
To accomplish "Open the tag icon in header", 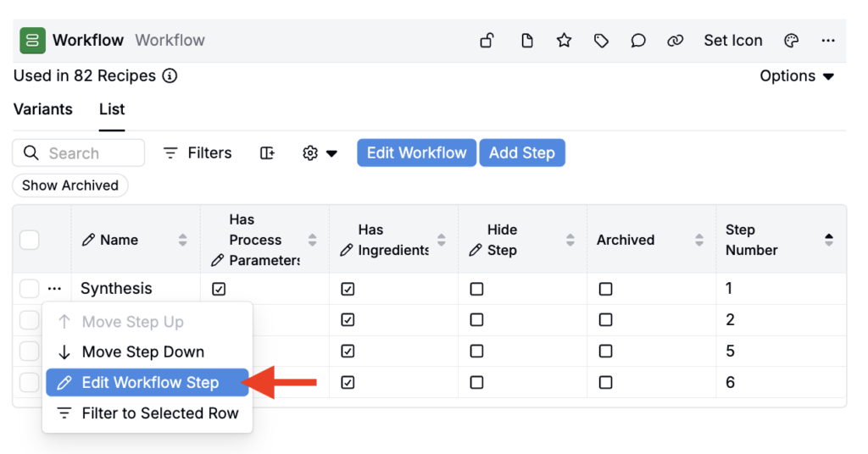I will (601, 41).
